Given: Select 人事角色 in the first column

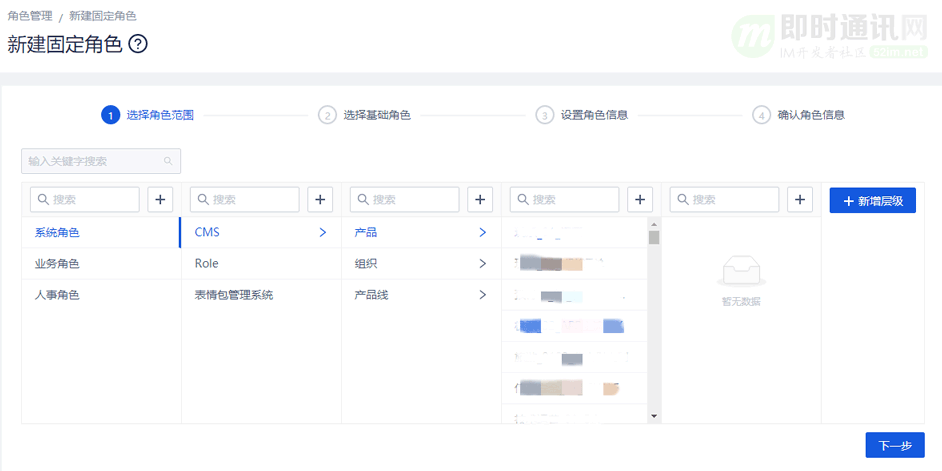Looking at the screenshot, I should pos(101,295).
